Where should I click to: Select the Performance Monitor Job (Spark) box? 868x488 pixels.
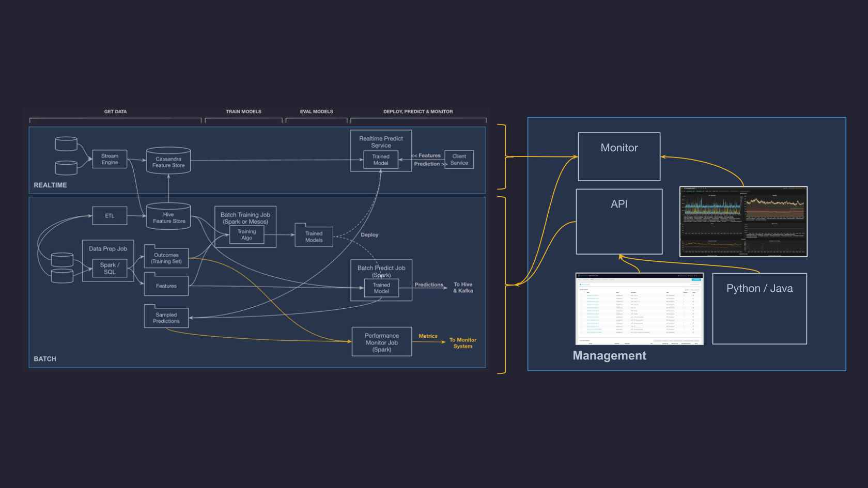click(x=381, y=342)
